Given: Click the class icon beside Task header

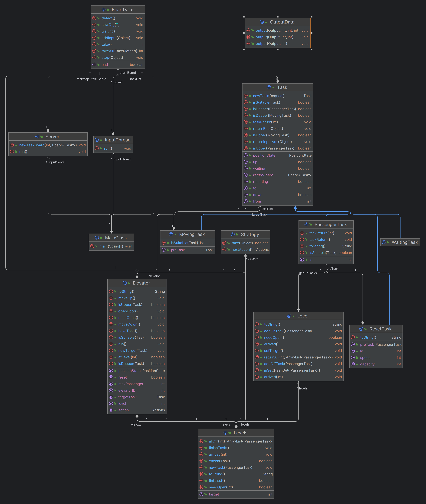Looking at the screenshot, I should click(269, 87).
